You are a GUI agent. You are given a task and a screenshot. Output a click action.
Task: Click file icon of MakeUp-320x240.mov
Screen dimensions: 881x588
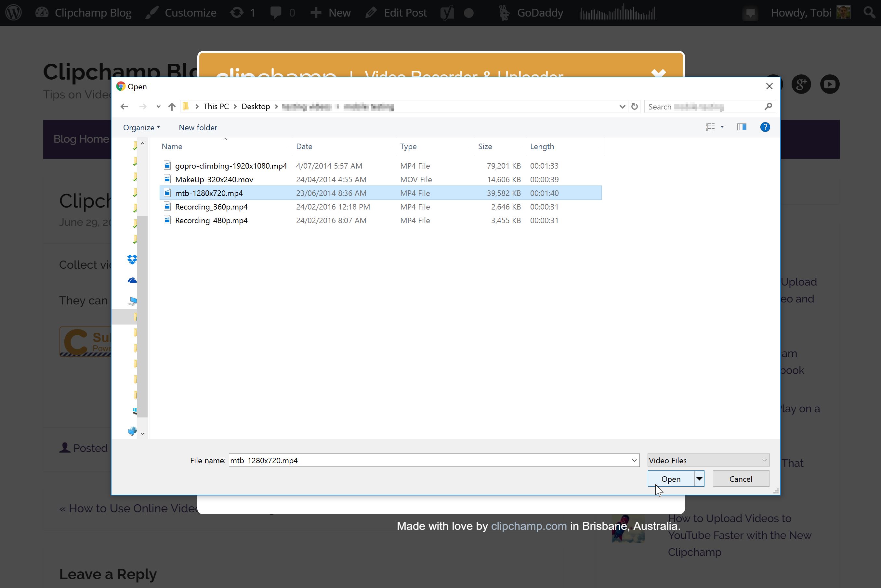point(167,179)
